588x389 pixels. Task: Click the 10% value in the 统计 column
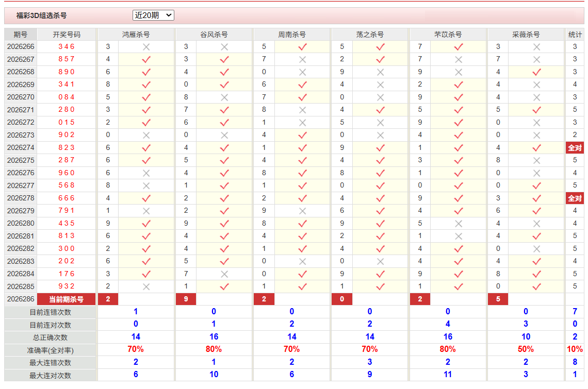[575, 349]
